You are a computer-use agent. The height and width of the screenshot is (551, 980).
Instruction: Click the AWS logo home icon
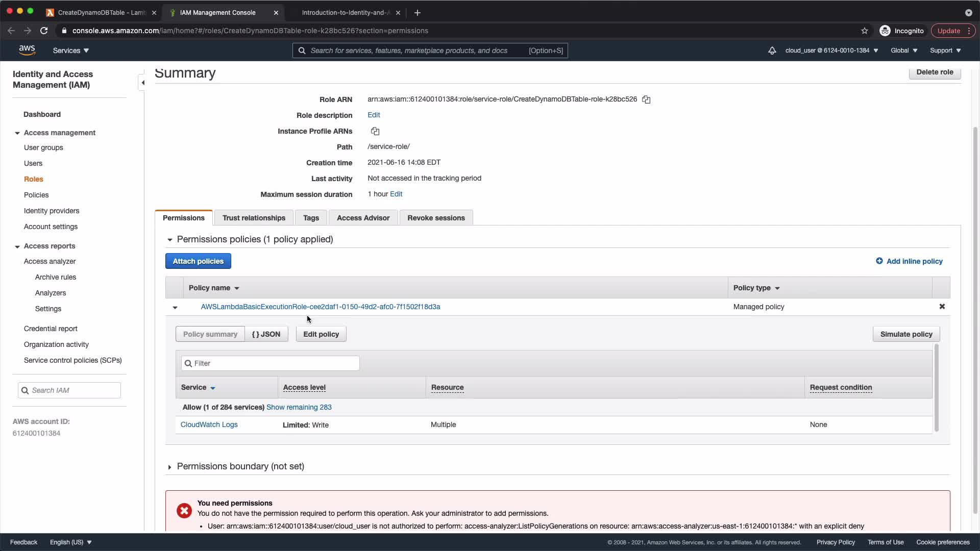click(27, 50)
